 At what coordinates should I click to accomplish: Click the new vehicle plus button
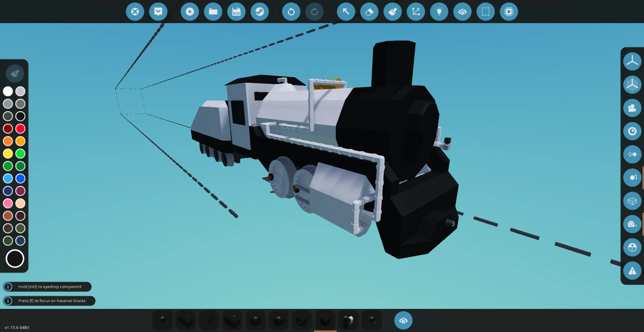(190, 12)
